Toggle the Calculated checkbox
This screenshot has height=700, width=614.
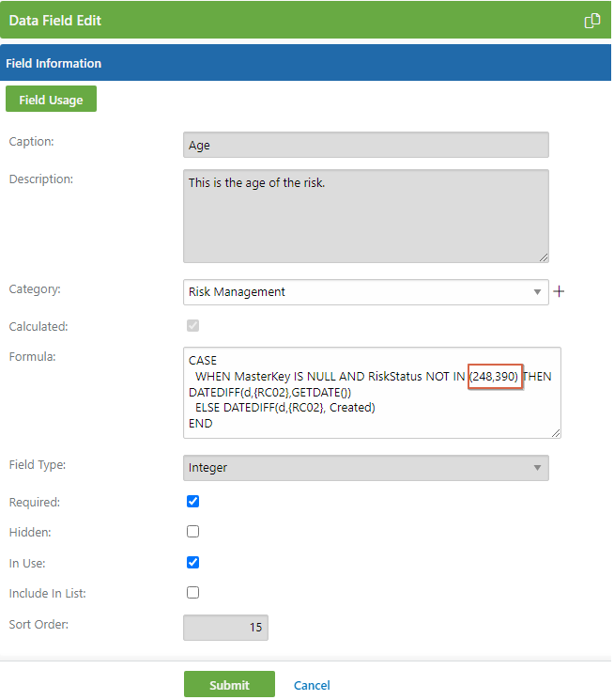[192, 325]
